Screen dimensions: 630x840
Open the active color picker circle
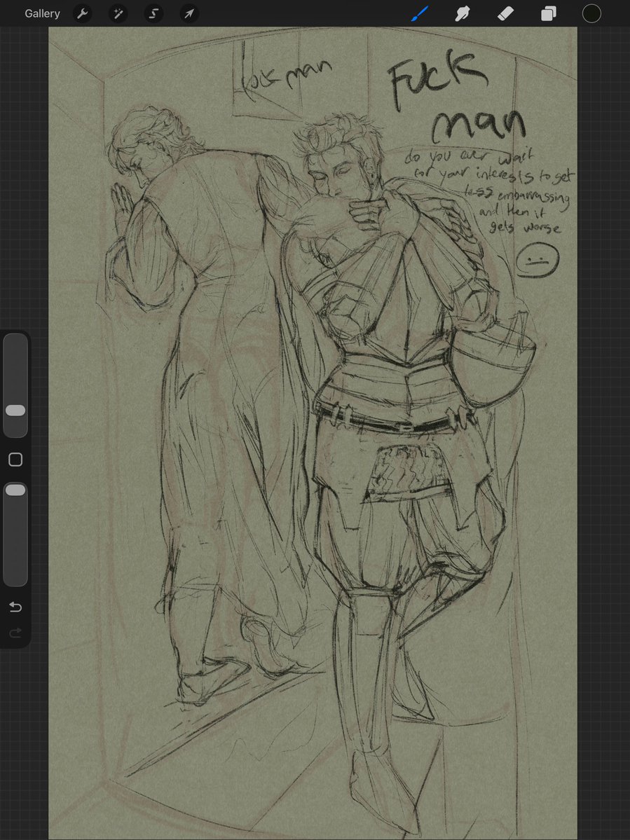click(x=591, y=14)
